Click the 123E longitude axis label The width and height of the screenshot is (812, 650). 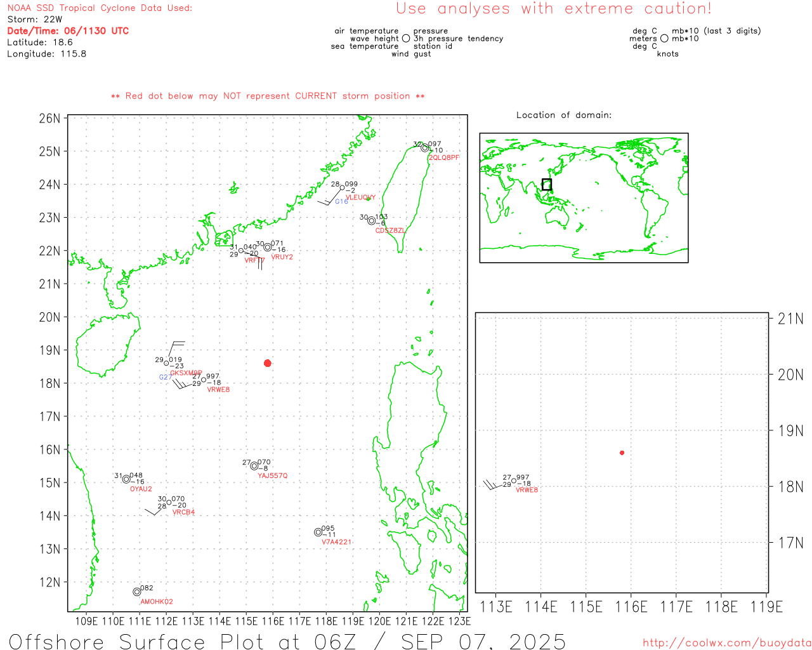pos(459,621)
